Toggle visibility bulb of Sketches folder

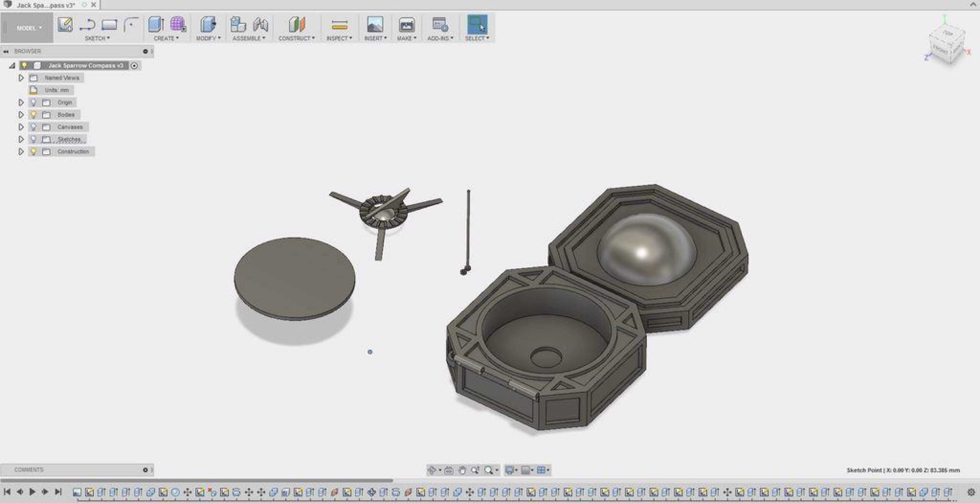[x=34, y=139]
